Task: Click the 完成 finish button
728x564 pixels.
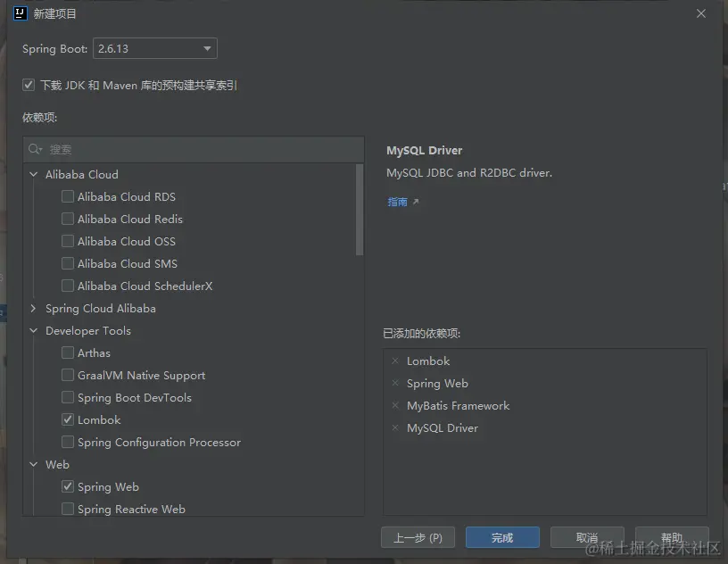Action: pos(502,537)
